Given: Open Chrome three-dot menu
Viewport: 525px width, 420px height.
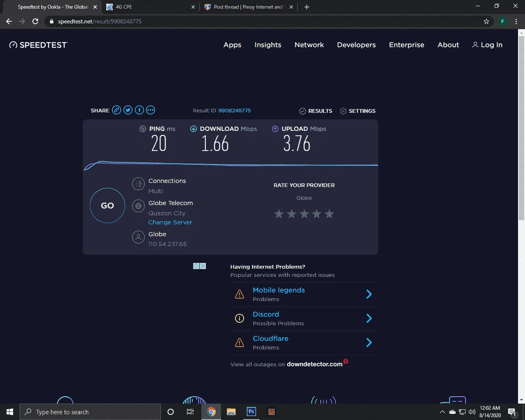Looking at the screenshot, I should pos(516,21).
